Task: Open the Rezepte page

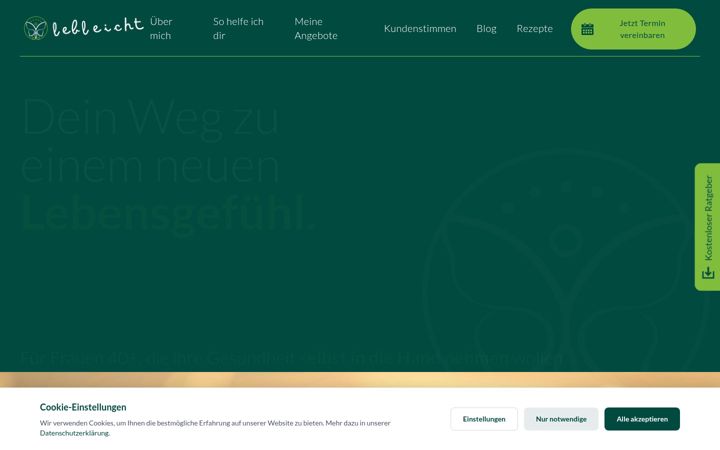Action: [534, 28]
